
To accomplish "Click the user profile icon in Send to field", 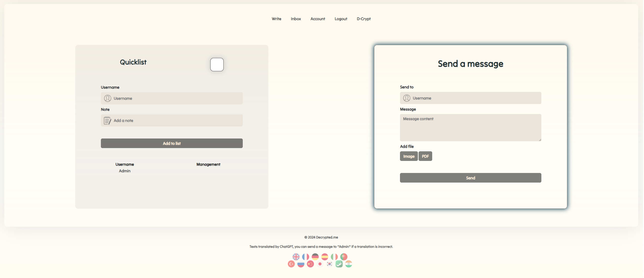I will [x=407, y=98].
